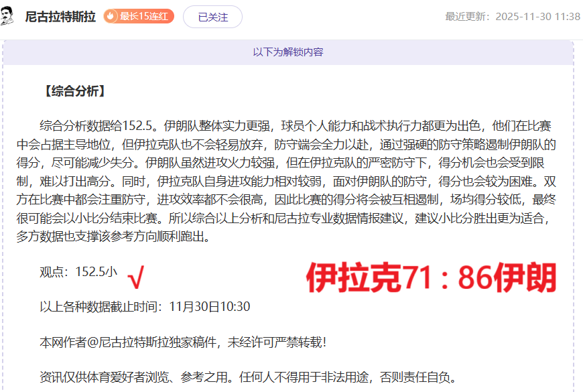This screenshot has height=392, width=583.
Task: Click the 2025-11-30 11:38 date value
Action: click(x=537, y=17)
